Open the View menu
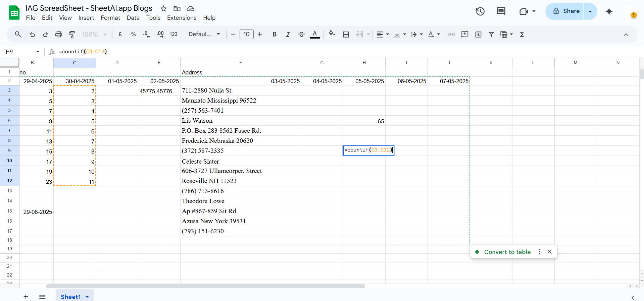The height and width of the screenshot is (301, 644). point(65,18)
